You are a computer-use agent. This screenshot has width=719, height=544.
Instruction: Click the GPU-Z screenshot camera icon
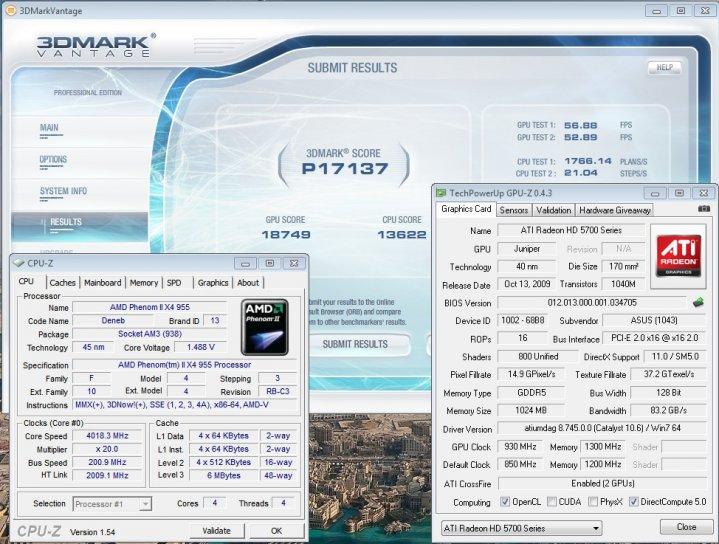pos(704,210)
